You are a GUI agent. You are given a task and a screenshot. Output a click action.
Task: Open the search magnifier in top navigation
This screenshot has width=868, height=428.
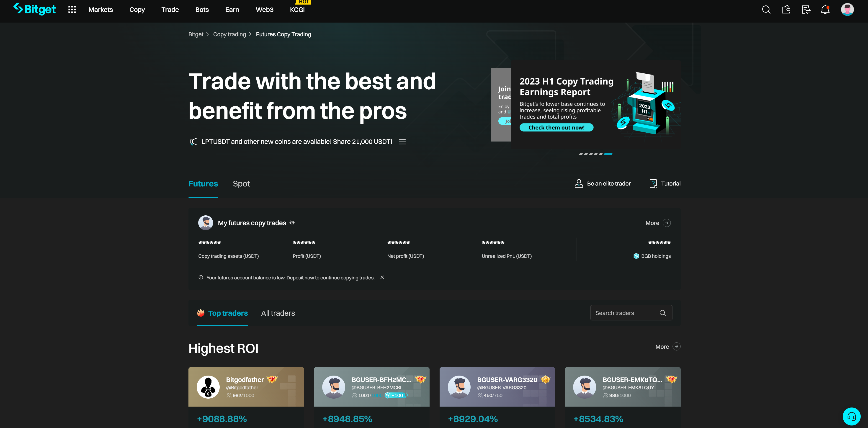point(766,10)
